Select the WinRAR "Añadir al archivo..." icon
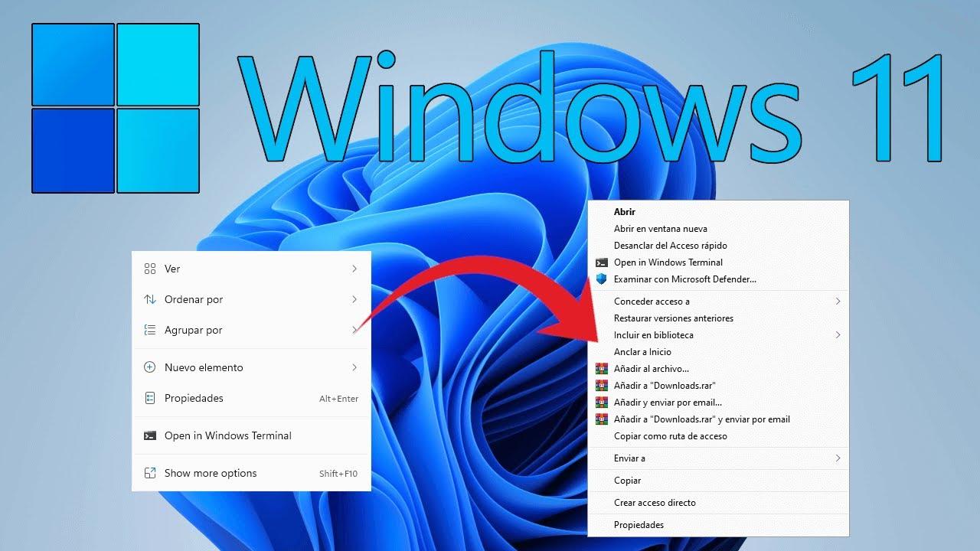The width and height of the screenshot is (980, 551). [602, 368]
